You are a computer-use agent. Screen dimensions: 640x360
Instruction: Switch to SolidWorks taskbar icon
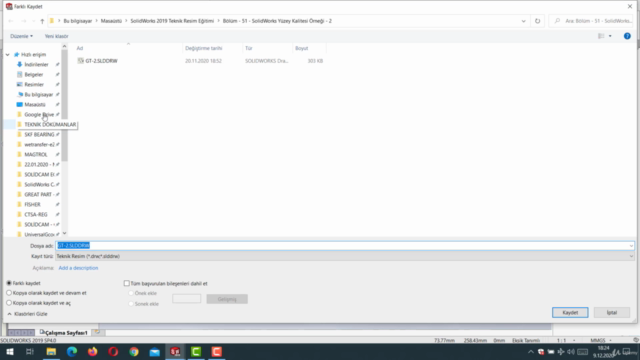pos(175,351)
